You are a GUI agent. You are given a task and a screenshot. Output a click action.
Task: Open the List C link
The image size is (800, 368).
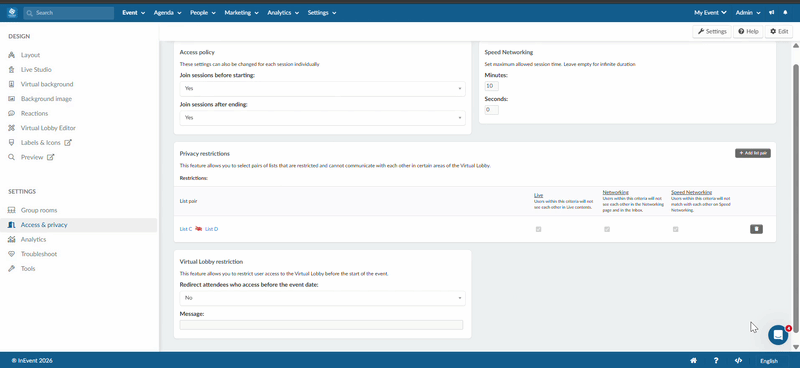186,229
